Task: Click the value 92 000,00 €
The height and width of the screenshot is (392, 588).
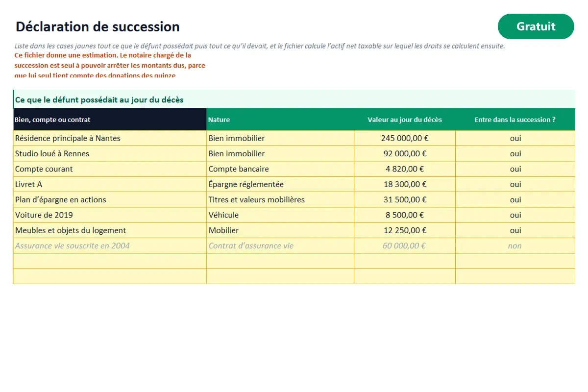Action: 405,153
